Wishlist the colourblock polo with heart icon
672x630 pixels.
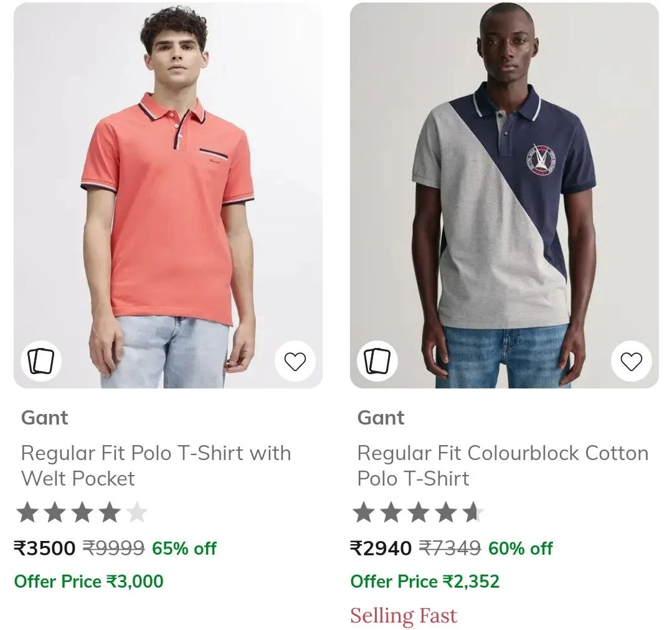point(632,361)
